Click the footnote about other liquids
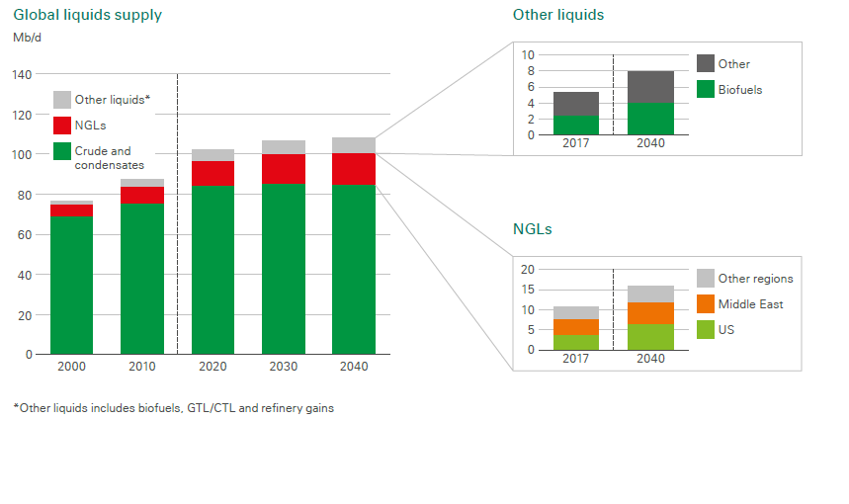Viewport: 849px width, 504px height. pyautogui.click(x=173, y=408)
